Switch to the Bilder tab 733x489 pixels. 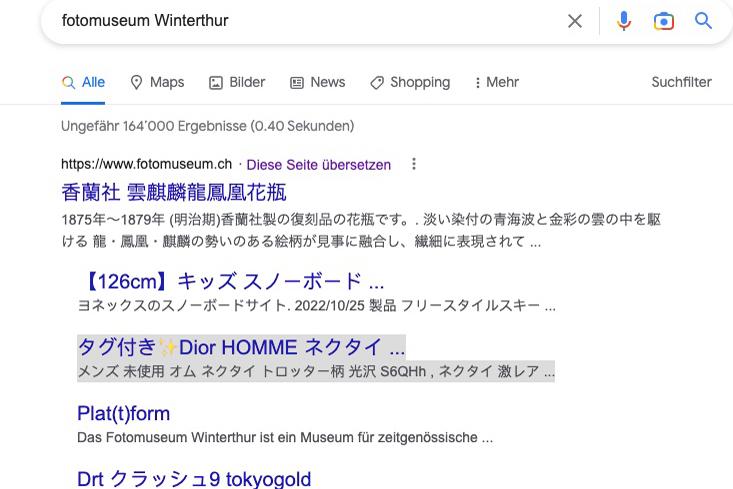coord(237,83)
